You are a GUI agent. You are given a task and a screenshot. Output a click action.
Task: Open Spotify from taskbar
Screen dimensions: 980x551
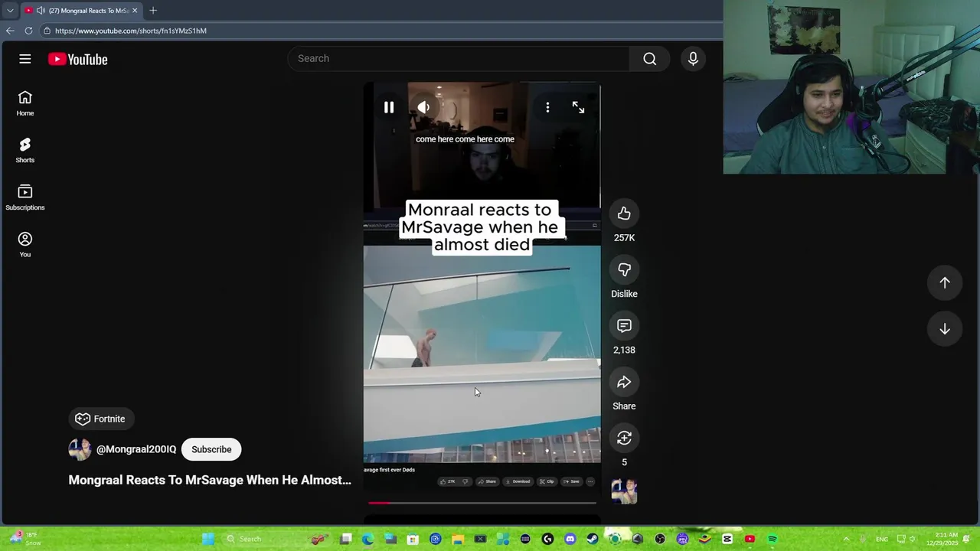click(x=772, y=539)
